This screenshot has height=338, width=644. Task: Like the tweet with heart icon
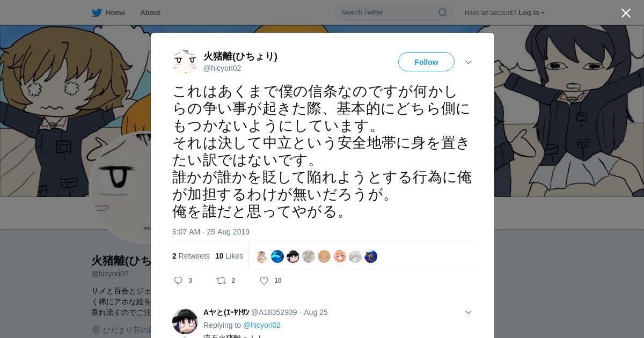264,281
